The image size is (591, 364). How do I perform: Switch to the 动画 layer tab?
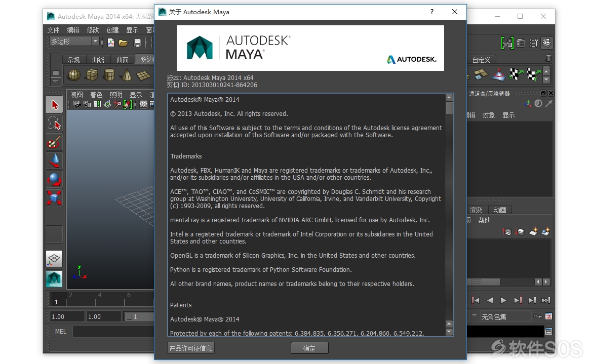pyautogui.click(x=500, y=210)
